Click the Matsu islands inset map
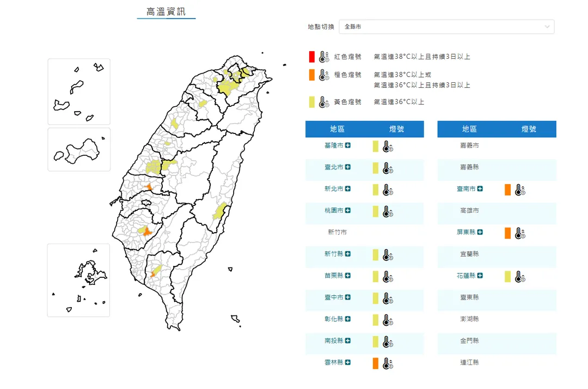Screen dimensions: 588x389 (x=79, y=92)
